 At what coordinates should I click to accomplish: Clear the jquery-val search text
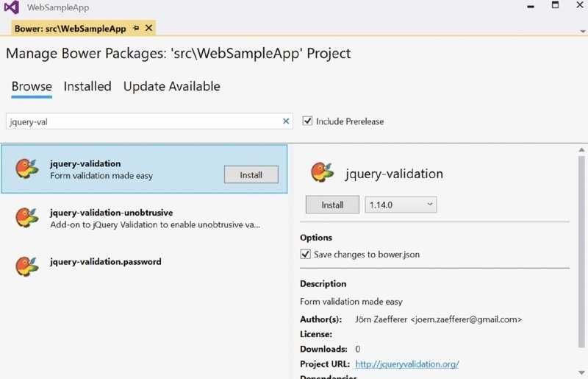click(286, 121)
